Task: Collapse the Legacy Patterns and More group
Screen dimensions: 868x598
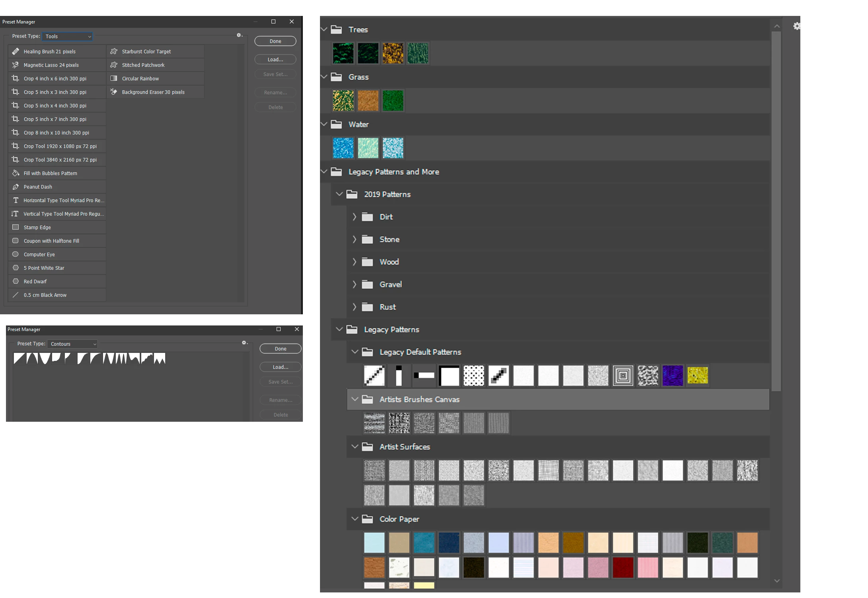Action: [x=324, y=171]
